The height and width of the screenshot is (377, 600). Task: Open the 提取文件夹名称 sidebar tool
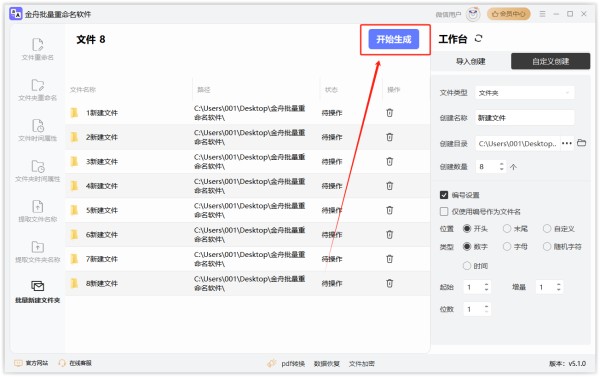coord(38,252)
